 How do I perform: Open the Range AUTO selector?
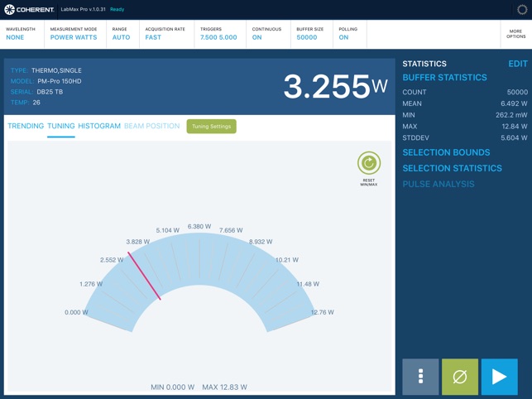pyautogui.click(x=121, y=34)
